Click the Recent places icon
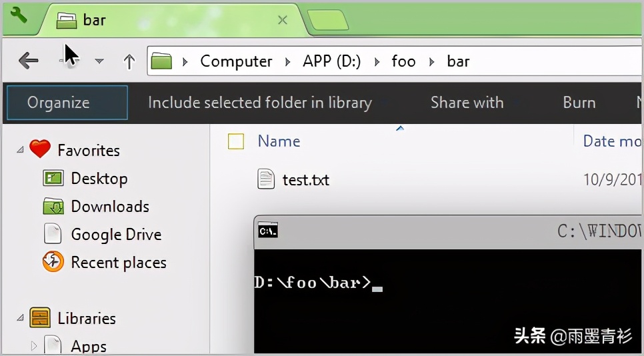 pyautogui.click(x=53, y=261)
